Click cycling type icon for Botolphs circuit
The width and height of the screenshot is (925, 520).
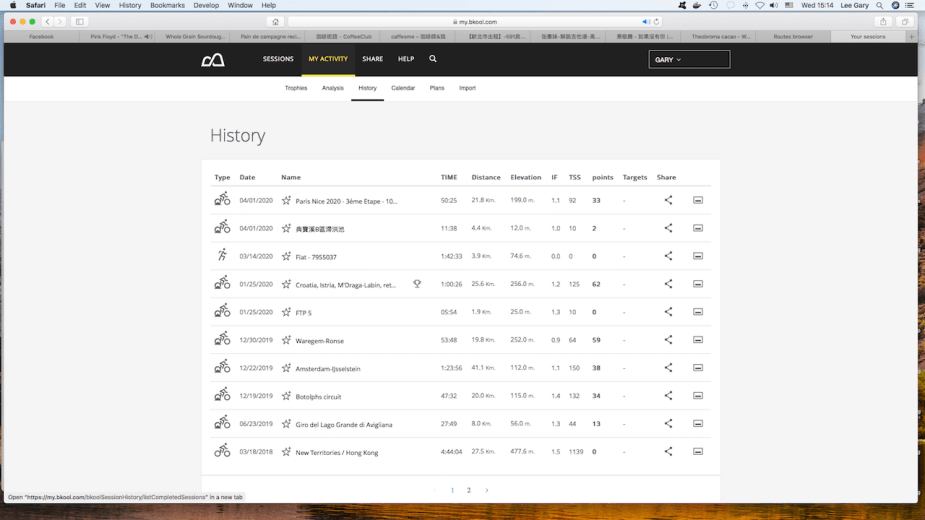pyautogui.click(x=222, y=396)
